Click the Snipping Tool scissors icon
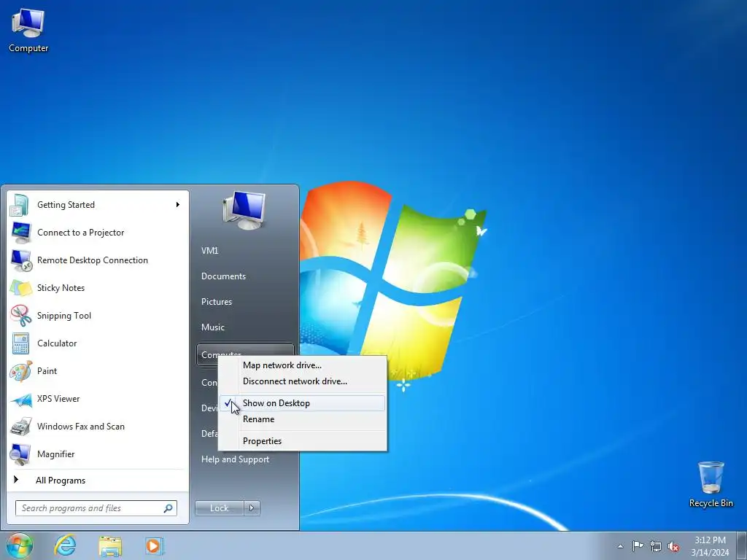This screenshot has width=747, height=560. tap(20, 316)
